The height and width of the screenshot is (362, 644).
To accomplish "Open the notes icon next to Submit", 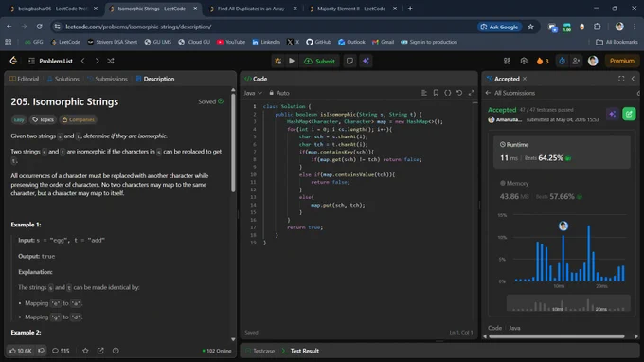I will tap(349, 61).
